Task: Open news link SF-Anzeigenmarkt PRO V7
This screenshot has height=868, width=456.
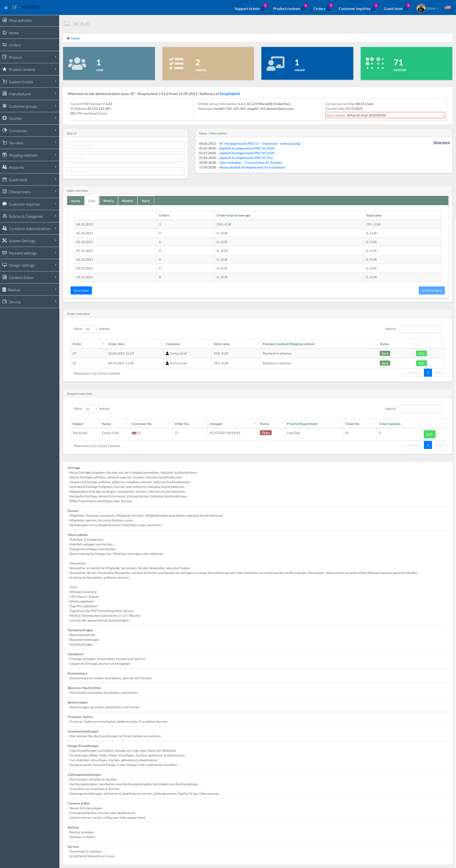Action: [259, 144]
